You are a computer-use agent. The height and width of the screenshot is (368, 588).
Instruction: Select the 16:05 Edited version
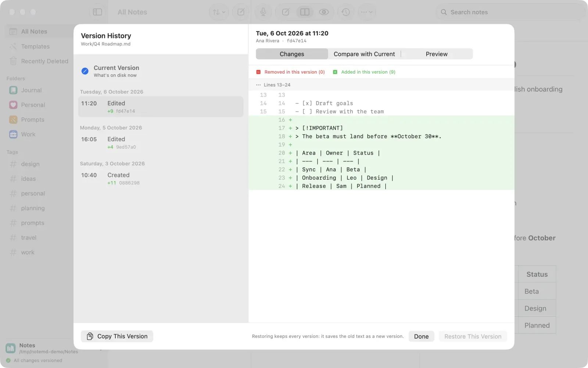(x=161, y=143)
